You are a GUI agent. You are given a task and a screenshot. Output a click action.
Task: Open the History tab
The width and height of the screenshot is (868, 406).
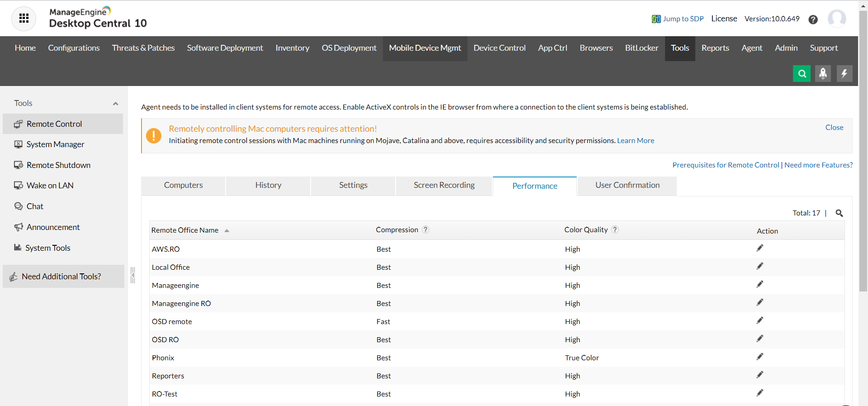point(268,186)
